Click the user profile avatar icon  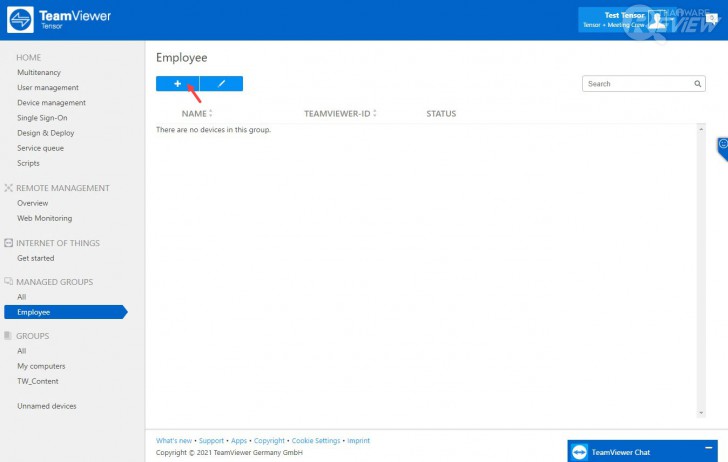coord(657,20)
